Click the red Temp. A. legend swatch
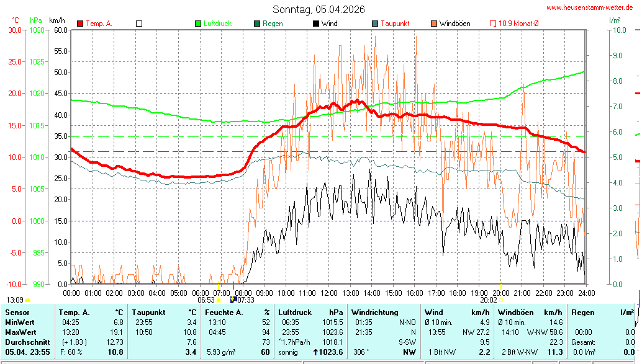 pos(80,24)
